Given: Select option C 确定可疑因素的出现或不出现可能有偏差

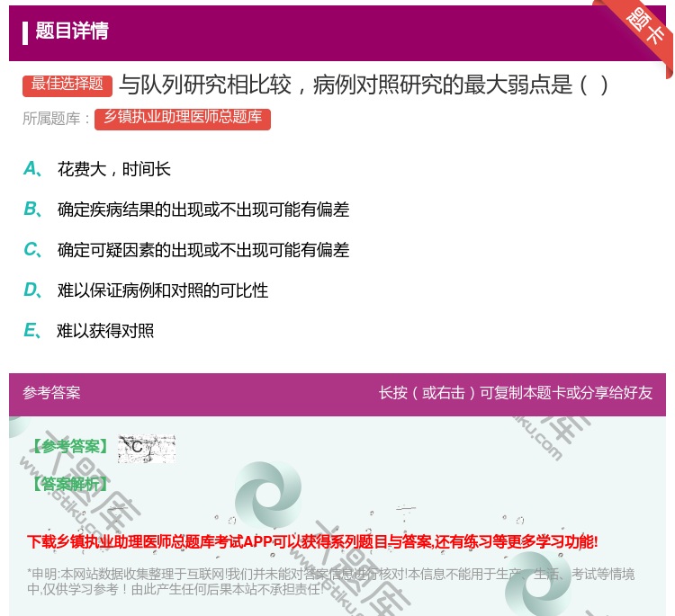Looking at the screenshot, I should point(186,250).
